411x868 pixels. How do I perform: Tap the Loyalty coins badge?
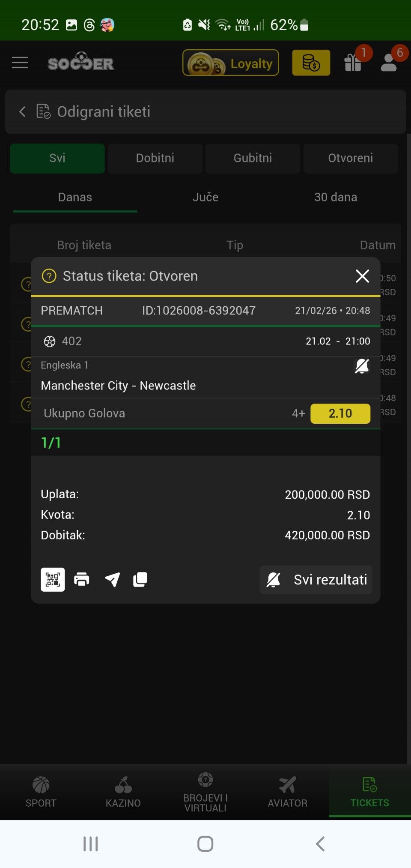230,63
